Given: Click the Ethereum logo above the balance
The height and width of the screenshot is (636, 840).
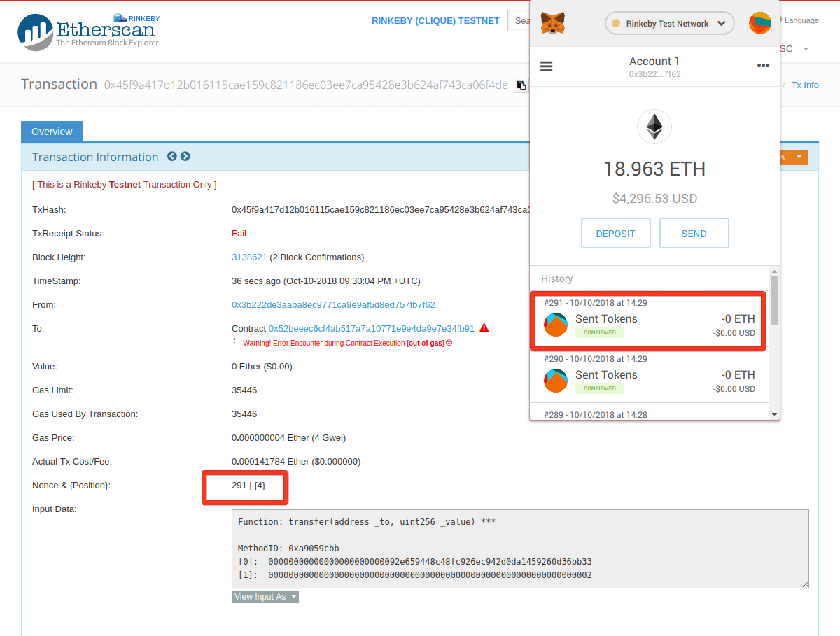Looking at the screenshot, I should tap(654, 127).
